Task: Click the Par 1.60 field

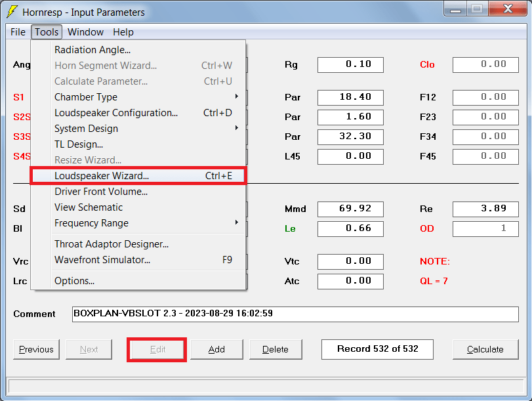Action: [350, 117]
